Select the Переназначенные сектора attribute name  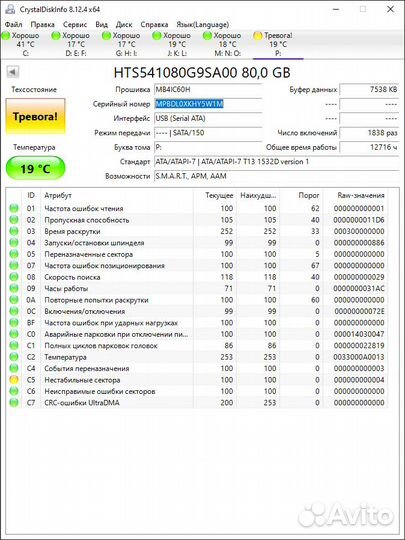(89, 255)
